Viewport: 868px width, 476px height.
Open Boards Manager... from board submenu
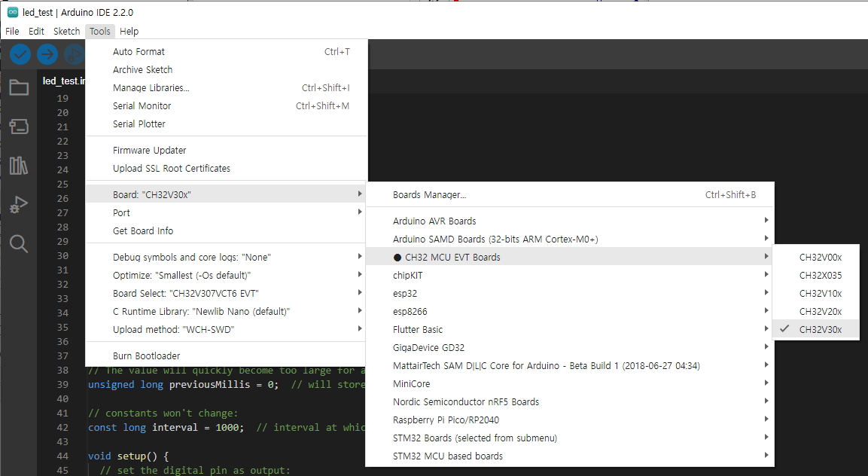click(570, 194)
